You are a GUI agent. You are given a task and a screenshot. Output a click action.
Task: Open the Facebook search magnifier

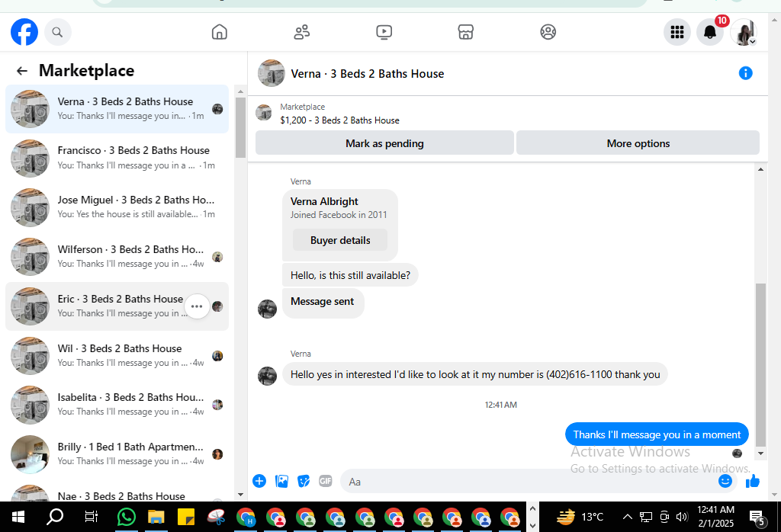57,32
